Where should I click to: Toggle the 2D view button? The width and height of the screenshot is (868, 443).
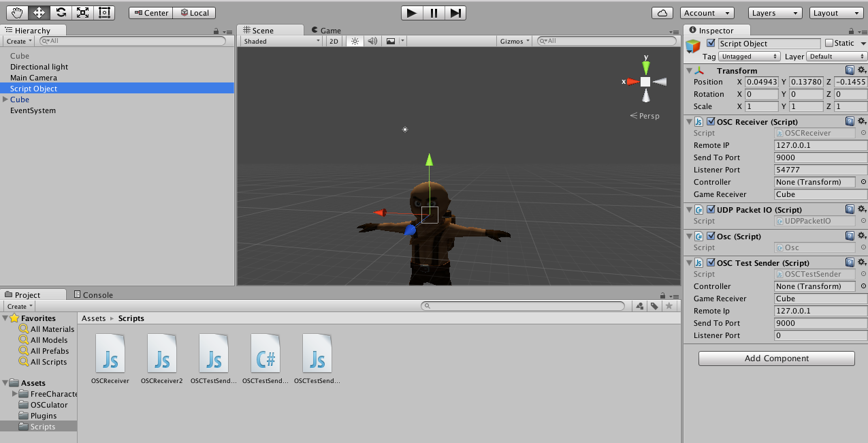click(x=334, y=41)
